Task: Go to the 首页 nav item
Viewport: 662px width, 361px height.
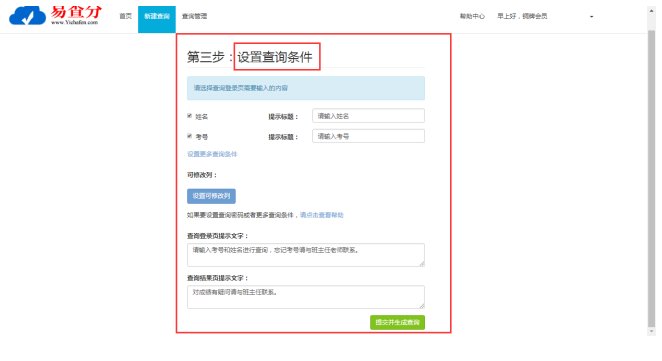Action: pos(125,16)
